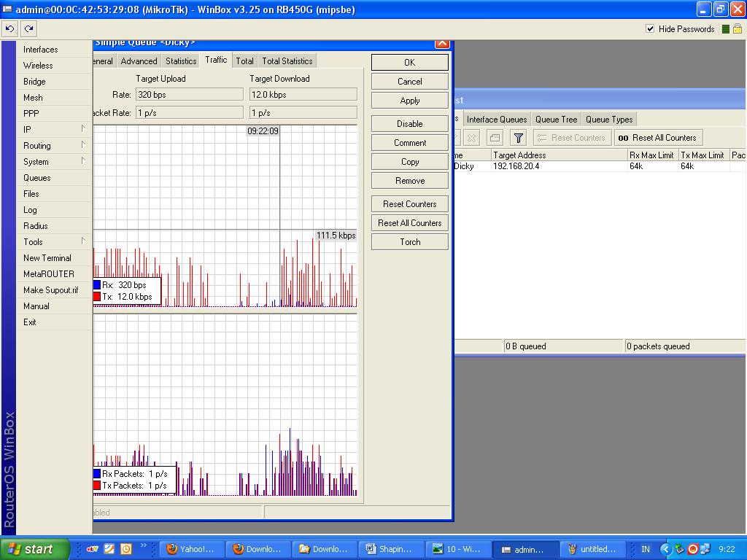
Task: Click the Undo arrow icon in WinBox toolbar
Action: tap(9, 29)
